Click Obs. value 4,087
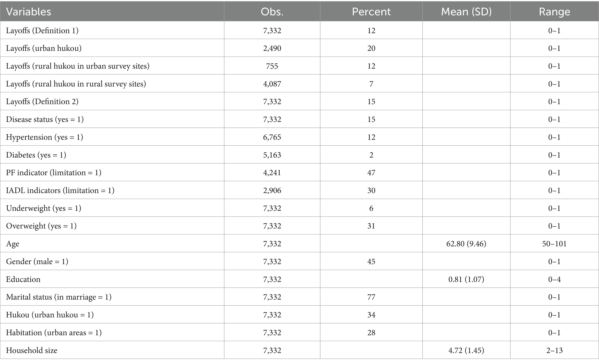This screenshot has width=599, height=364. [272, 84]
